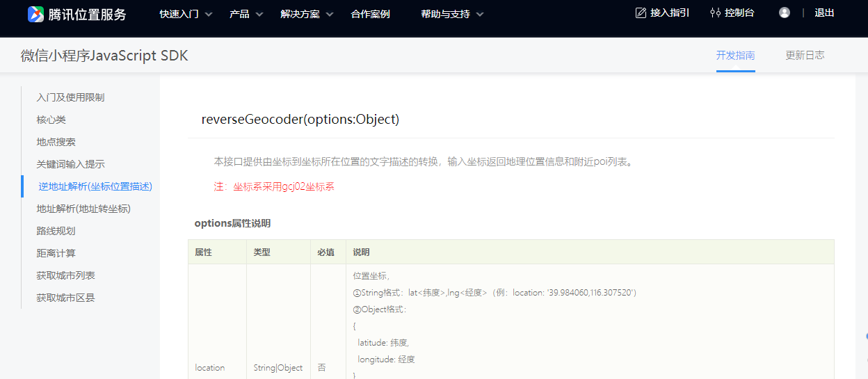Click the 控制台 sliders icon
868x379 pixels.
pyautogui.click(x=715, y=13)
